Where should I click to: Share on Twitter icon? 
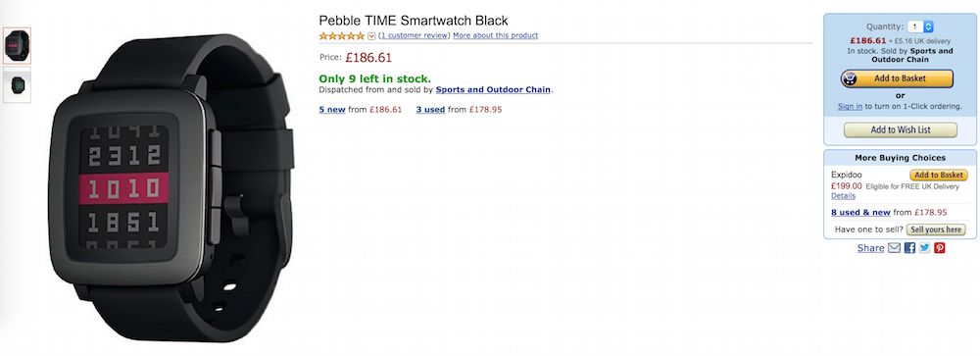[924, 248]
